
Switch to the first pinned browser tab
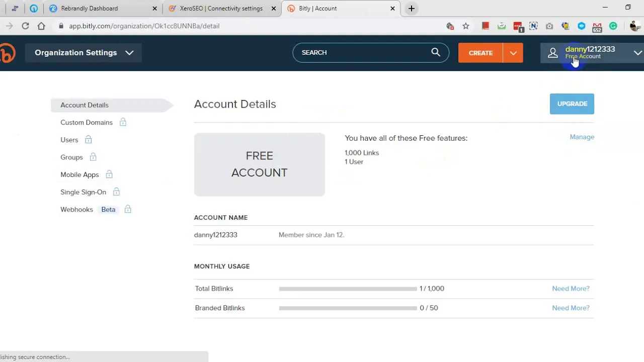15,9
